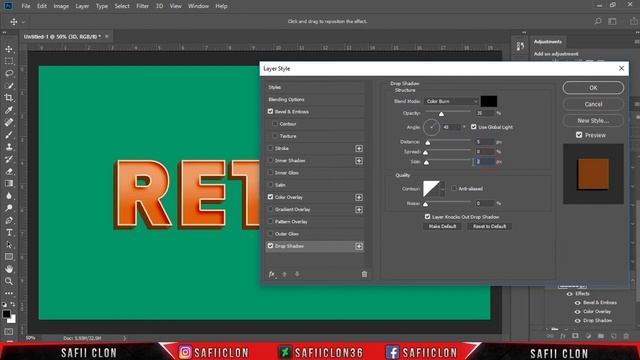Screen dimensions: 640x360
Task: Select the Dodge tool
Action: [9, 208]
